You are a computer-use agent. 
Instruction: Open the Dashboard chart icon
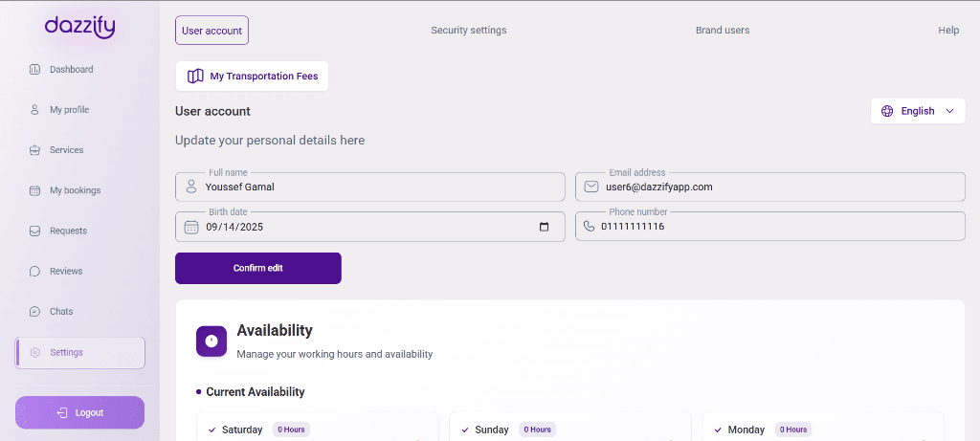tap(35, 69)
